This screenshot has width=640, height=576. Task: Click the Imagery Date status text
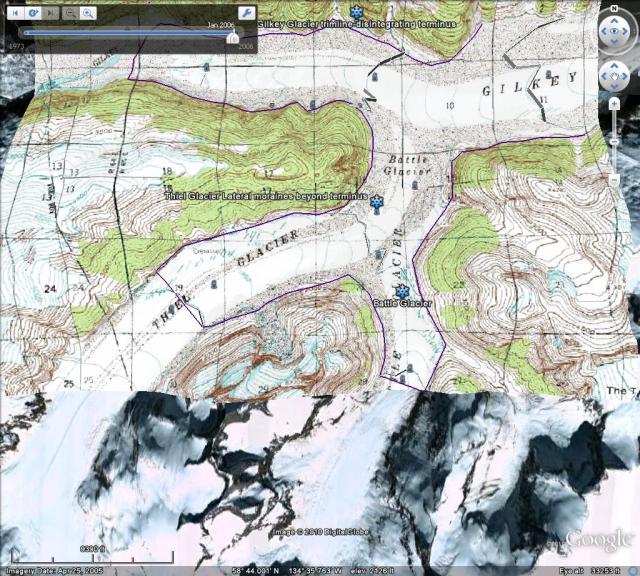tap(52, 570)
